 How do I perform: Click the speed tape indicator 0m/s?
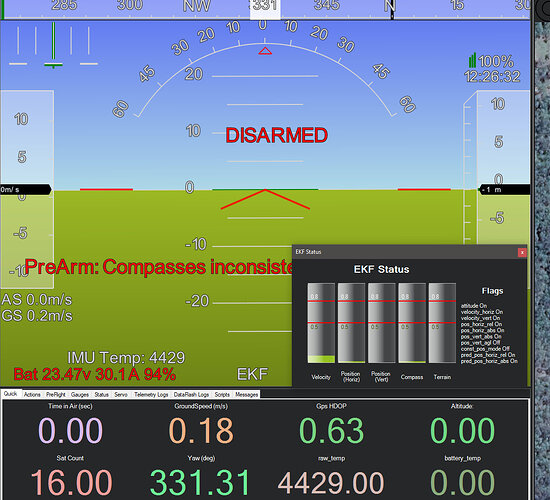[x=26, y=190]
